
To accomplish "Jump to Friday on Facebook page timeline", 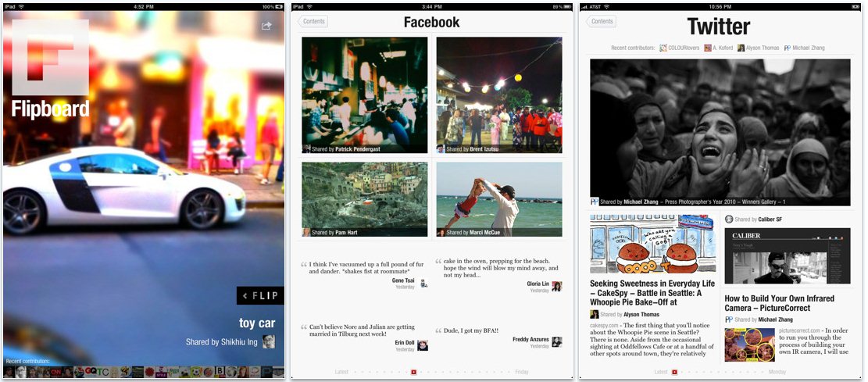I will click(521, 372).
